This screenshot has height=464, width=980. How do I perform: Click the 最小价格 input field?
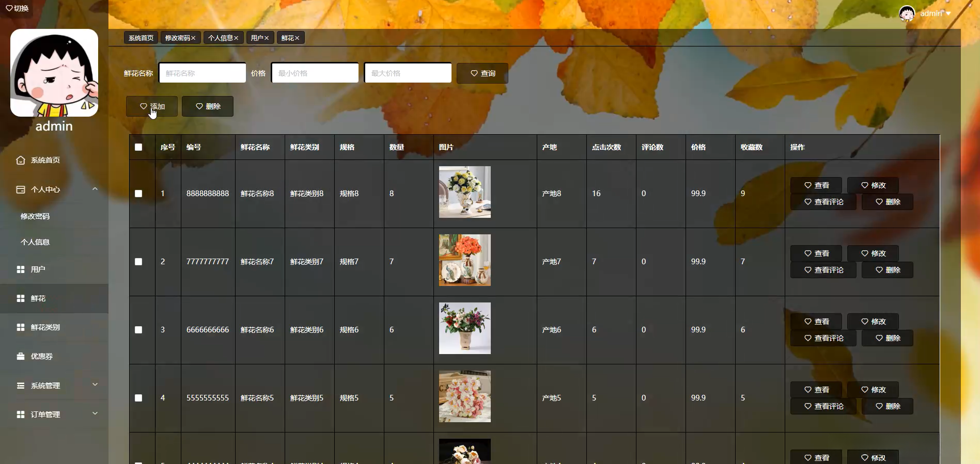(x=315, y=73)
